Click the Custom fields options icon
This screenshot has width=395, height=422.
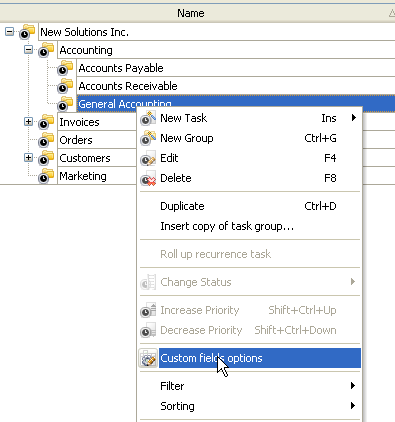click(148, 358)
